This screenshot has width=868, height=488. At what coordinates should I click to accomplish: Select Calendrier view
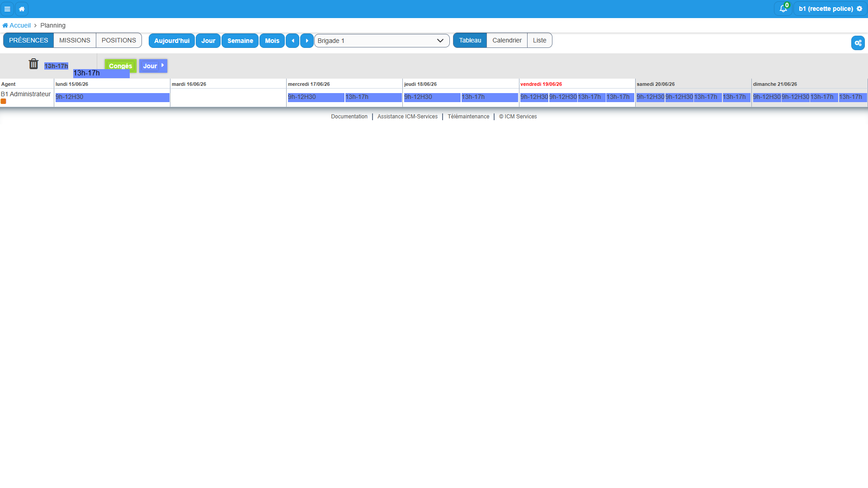[x=507, y=40]
